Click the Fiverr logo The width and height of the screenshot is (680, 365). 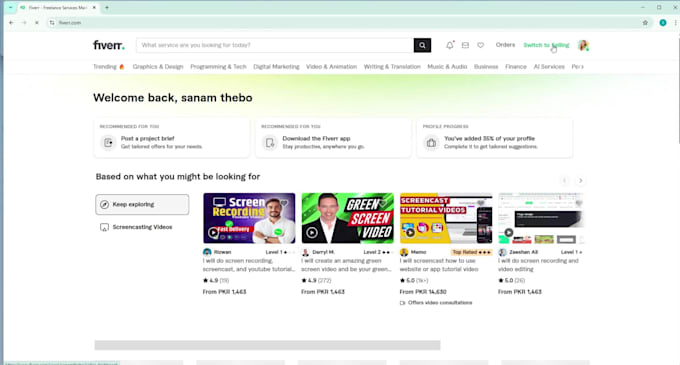[109, 45]
